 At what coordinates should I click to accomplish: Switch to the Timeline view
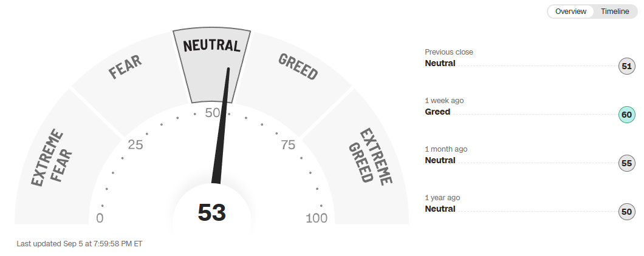coord(615,12)
